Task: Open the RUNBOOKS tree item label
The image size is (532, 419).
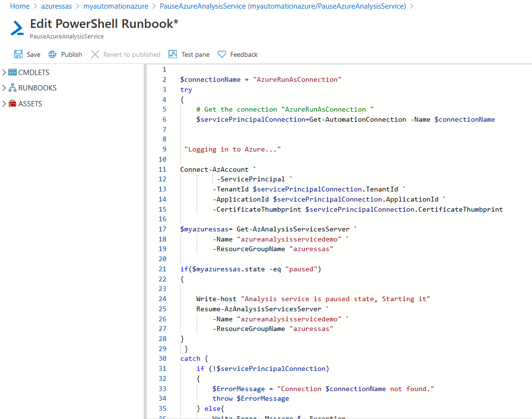Action: click(x=37, y=88)
